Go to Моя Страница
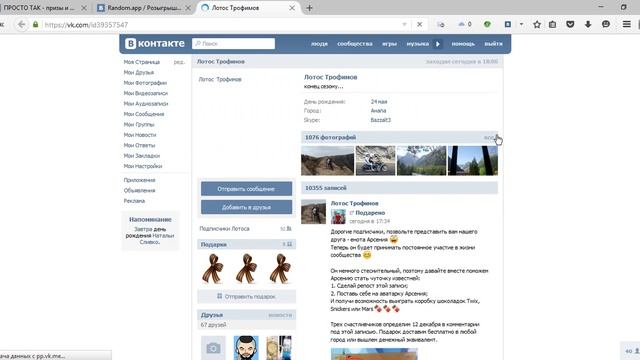This screenshot has width=640, height=360. 142,62
